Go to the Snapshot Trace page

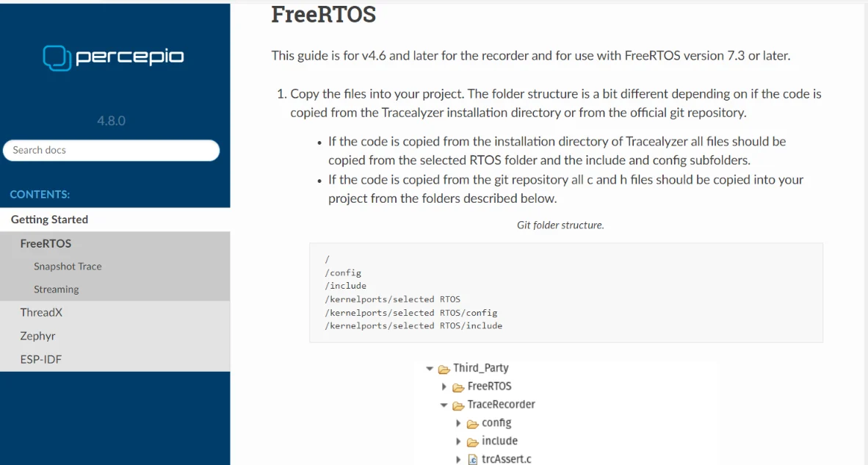tap(68, 267)
